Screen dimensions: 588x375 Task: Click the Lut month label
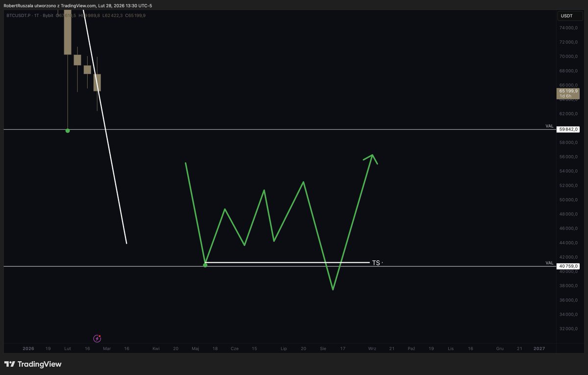click(68, 349)
